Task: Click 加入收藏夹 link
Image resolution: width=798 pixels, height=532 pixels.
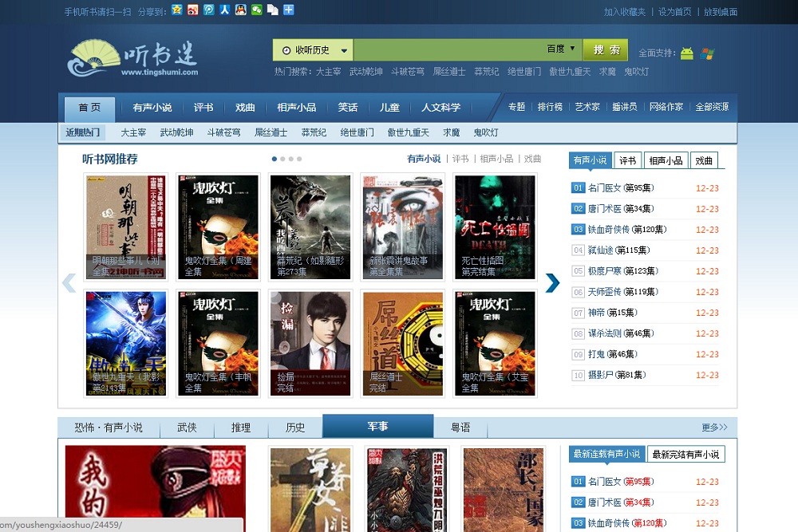Action: tap(625, 12)
